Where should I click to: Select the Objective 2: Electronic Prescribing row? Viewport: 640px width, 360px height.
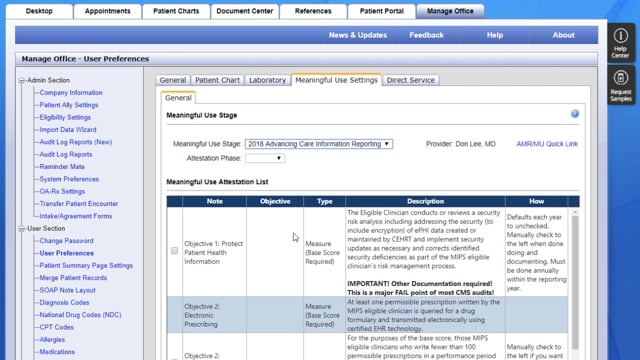coord(367,315)
